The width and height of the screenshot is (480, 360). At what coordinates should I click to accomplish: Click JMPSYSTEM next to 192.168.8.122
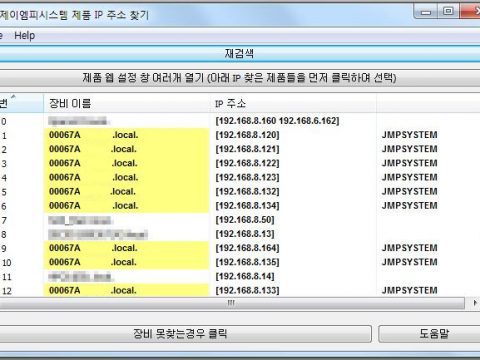tap(410, 163)
